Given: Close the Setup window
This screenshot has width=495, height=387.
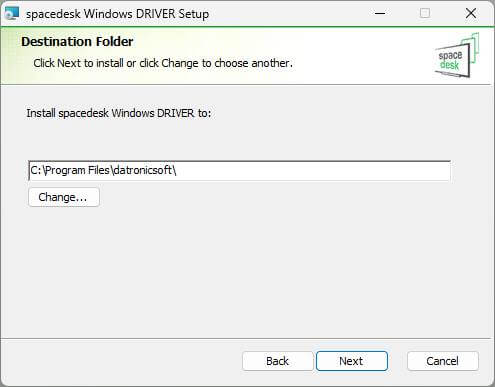Looking at the screenshot, I should (x=471, y=13).
